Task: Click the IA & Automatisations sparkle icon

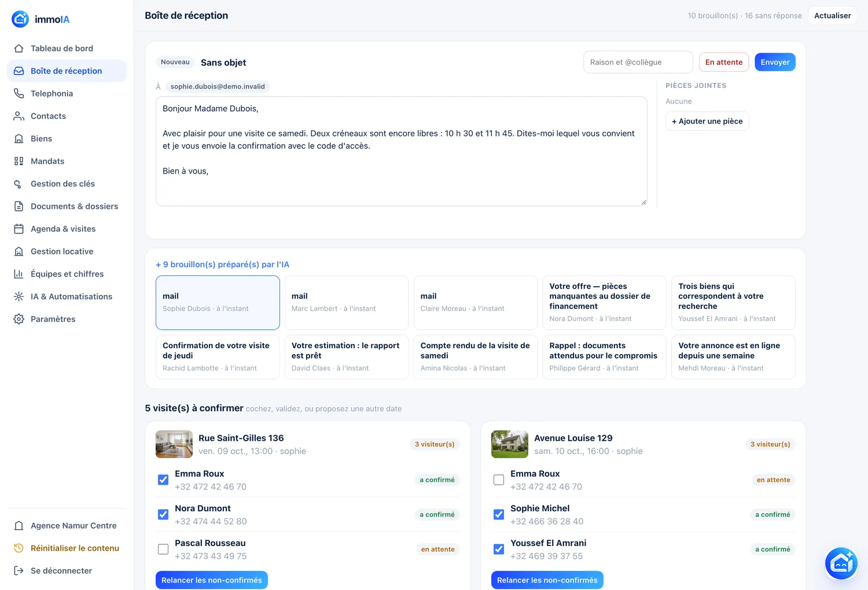Action: [x=19, y=297]
